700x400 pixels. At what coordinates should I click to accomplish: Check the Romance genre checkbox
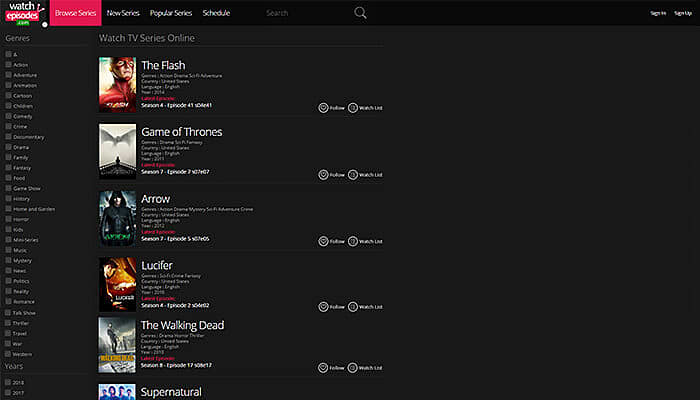(8, 301)
